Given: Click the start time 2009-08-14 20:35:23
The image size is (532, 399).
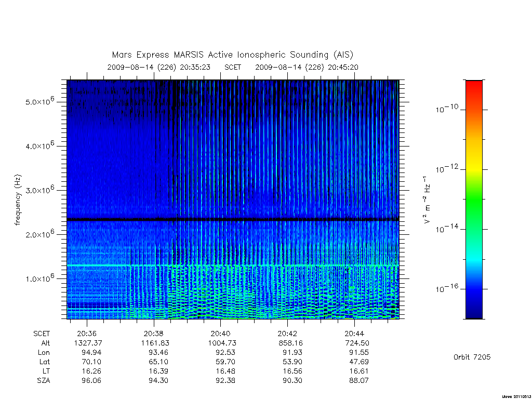Looking at the screenshot, I should pos(159,67).
